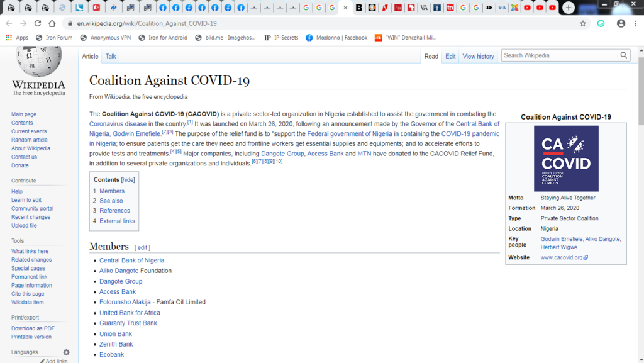Switch to the VOA tab
The width and height of the screenshot is (644, 363).
pyautogui.click(x=502, y=8)
